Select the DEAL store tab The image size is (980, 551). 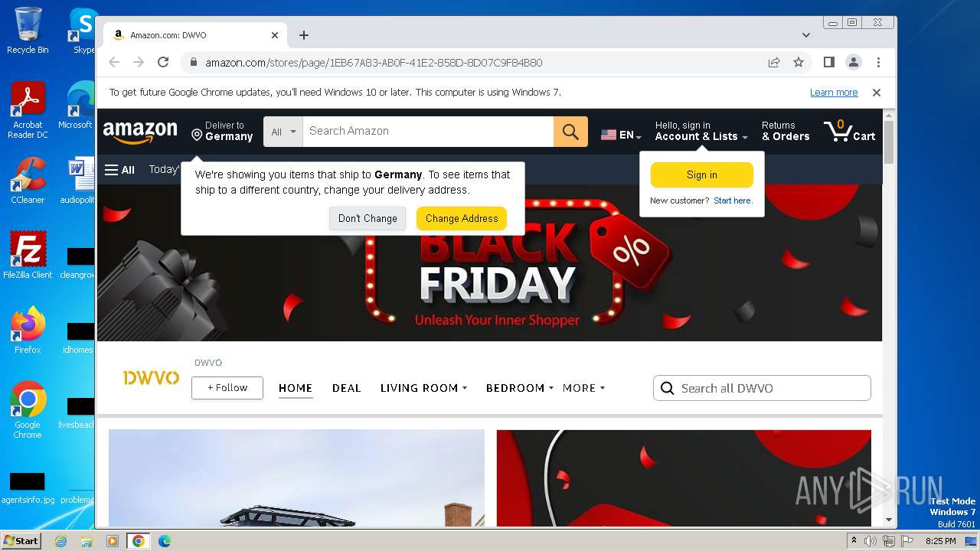[346, 388]
